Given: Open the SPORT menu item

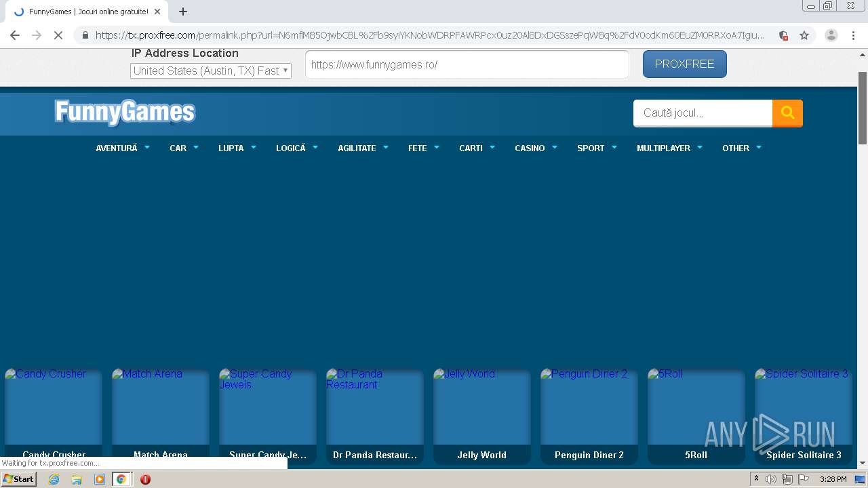Looking at the screenshot, I should [597, 148].
